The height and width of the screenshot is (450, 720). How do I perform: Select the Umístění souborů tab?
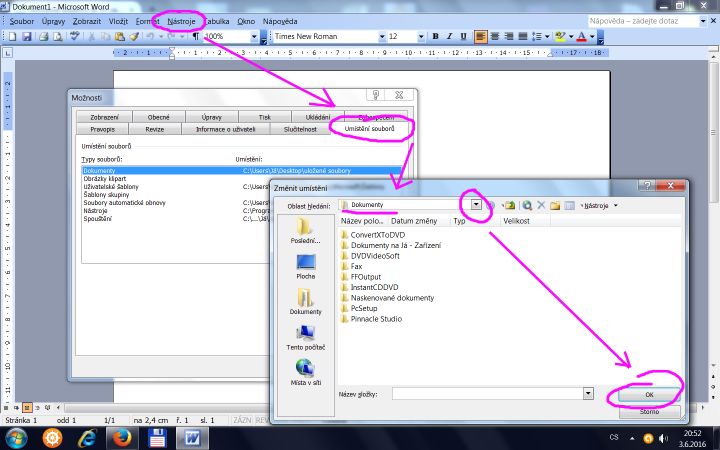369,129
